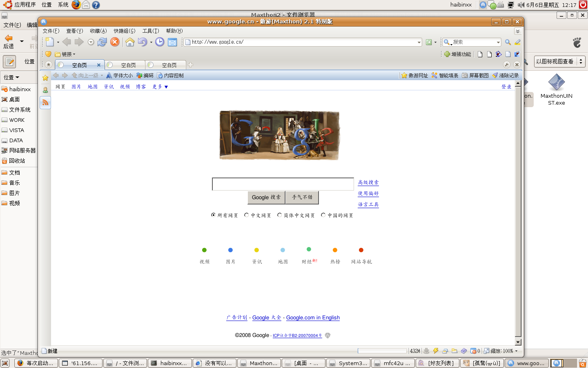The image size is (588, 368).
Task: Select the 中文网页 radio button
Action: tap(246, 215)
